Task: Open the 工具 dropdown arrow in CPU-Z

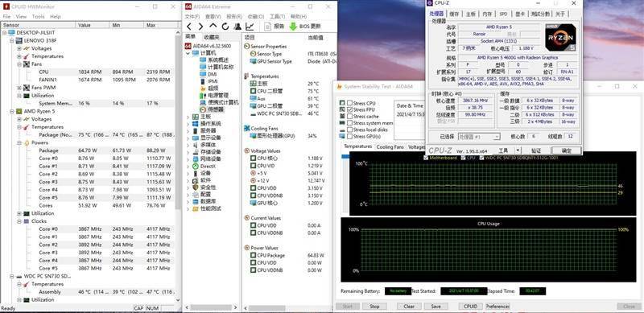Action: (x=518, y=150)
